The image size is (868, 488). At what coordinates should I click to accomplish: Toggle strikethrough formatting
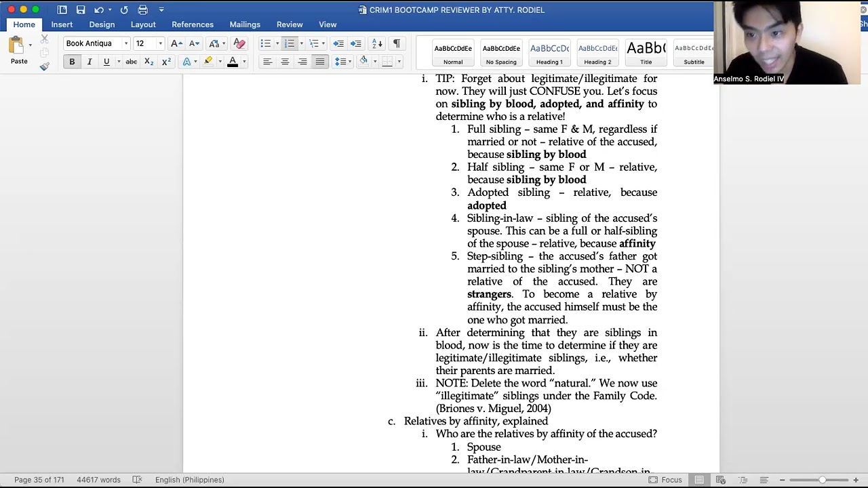tap(131, 62)
